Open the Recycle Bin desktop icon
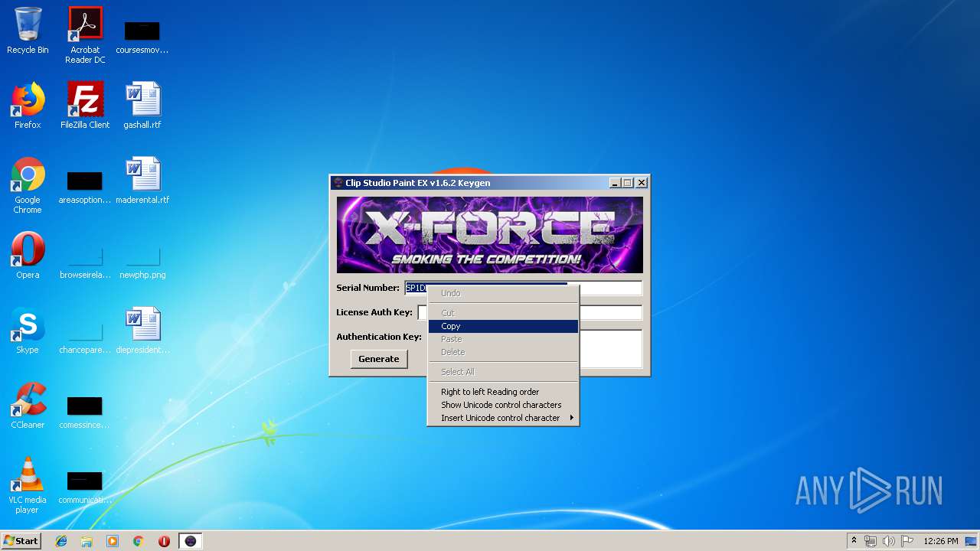The height and width of the screenshot is (551, 980). pyautogui.click(x=28, y=31)
